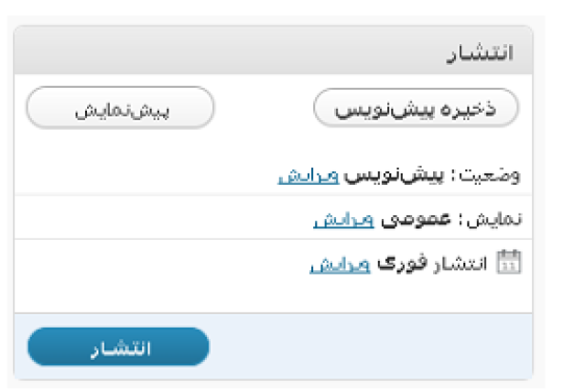563x392 pixels.
Task: Click the blue انتشار publish button
Action: pos(118,347)
